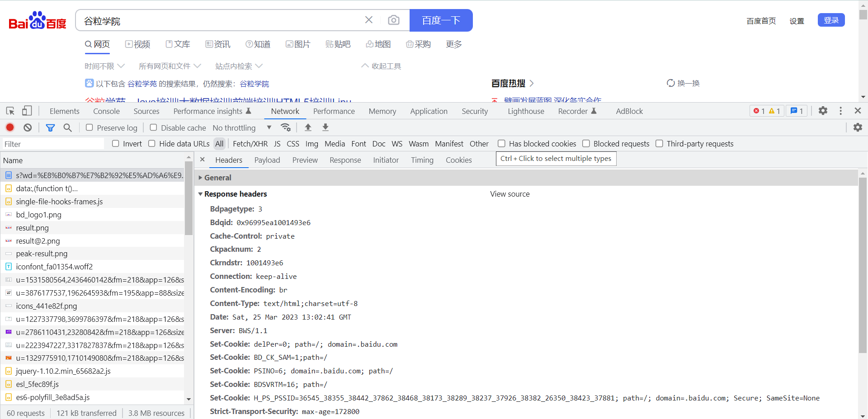The image size is (868, 419).
Task: Toggle the network filter funnel icon
Action: [x=50, y=127]
